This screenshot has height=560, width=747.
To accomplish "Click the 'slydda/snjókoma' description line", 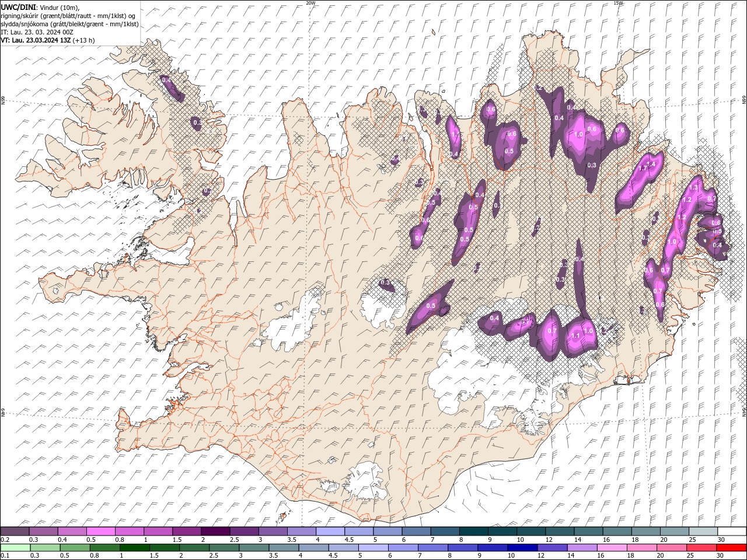I will [70, 24].
